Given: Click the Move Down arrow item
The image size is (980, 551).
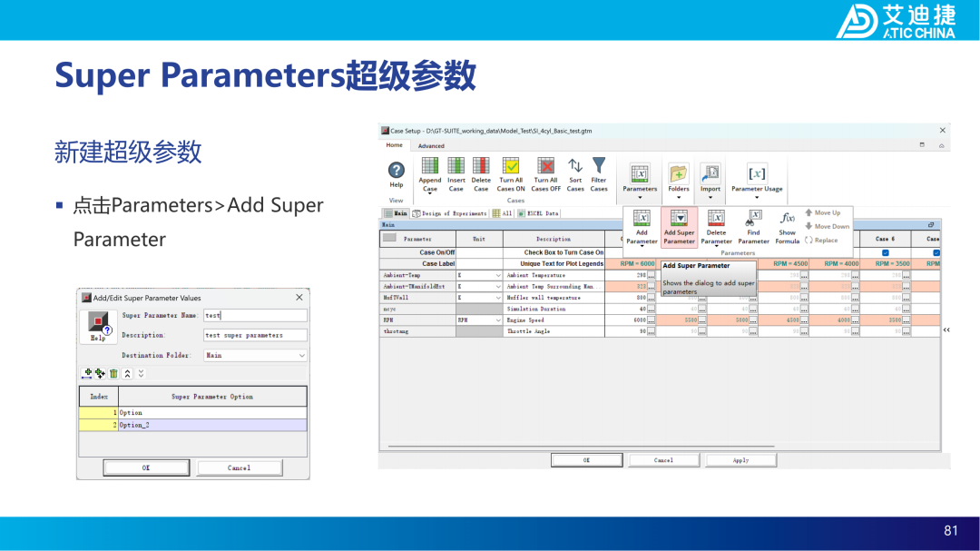Looking at the screenshot, I should (x=827, y=226).
